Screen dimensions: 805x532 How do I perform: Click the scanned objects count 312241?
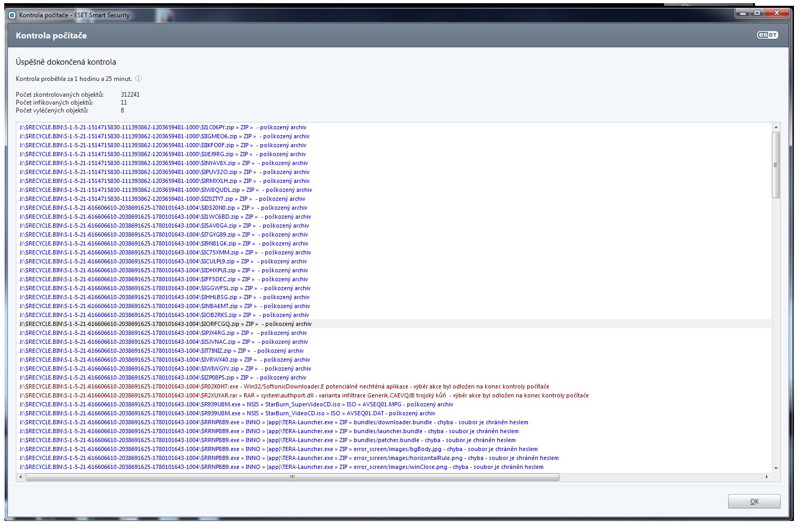pyautogui.click(x=130, y=95)
